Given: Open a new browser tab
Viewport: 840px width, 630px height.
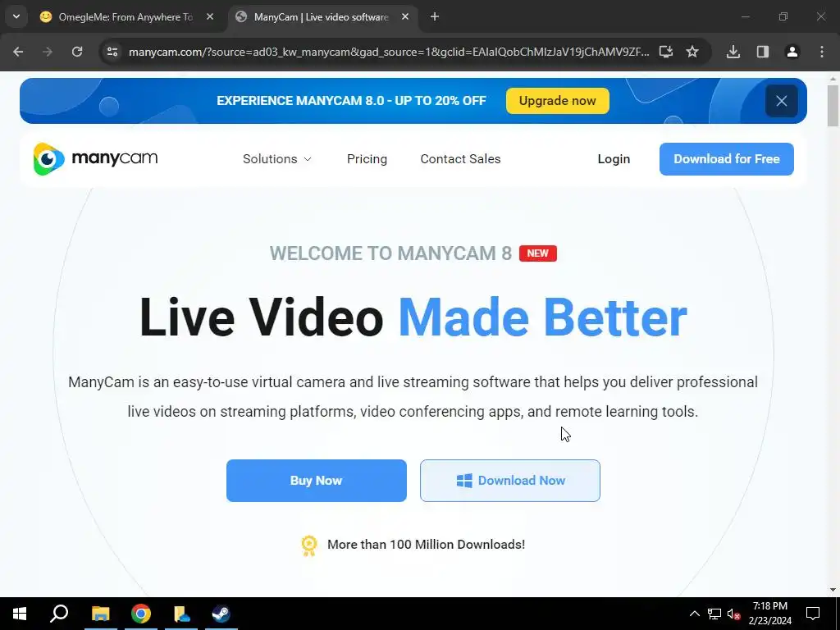Looking at the screenshot, I should click(435, 17).
